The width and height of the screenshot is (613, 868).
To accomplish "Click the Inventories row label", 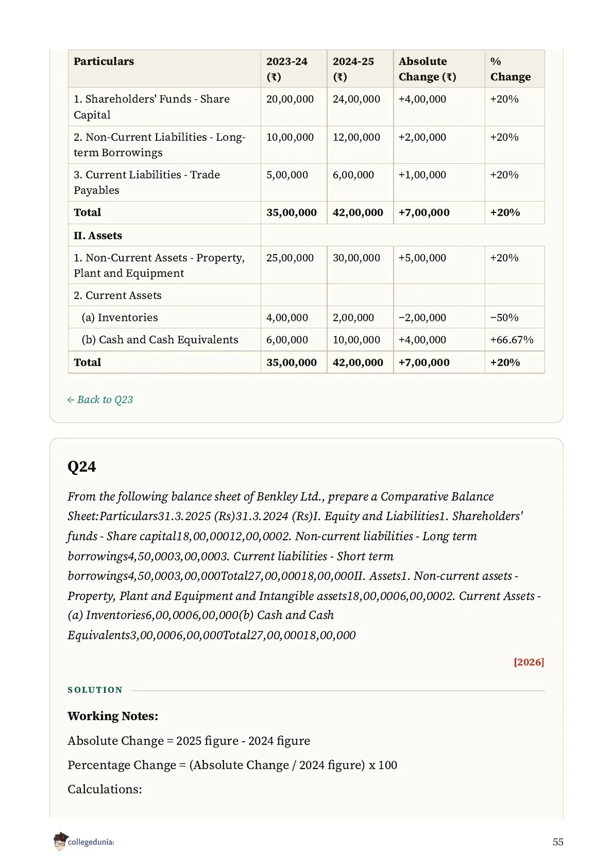I will (x=120, y=318).
